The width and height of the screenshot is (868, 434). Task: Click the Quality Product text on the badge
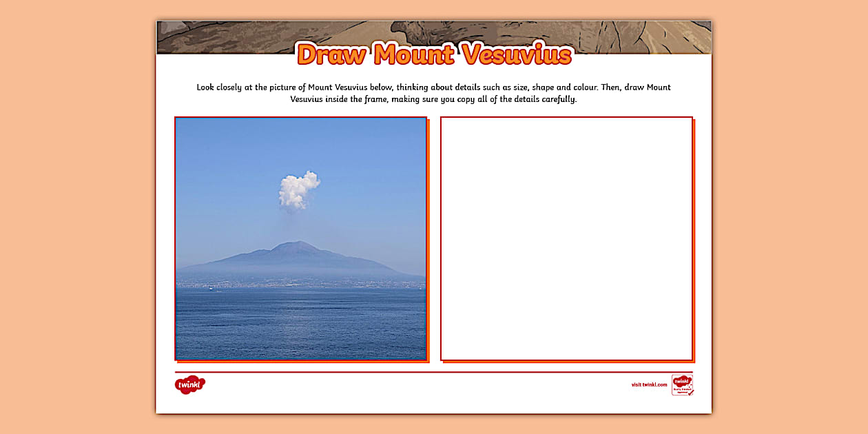682,389
